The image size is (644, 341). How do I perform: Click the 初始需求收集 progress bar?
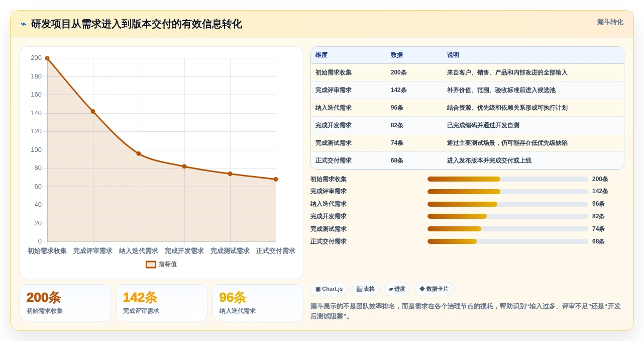click(508, 179)
